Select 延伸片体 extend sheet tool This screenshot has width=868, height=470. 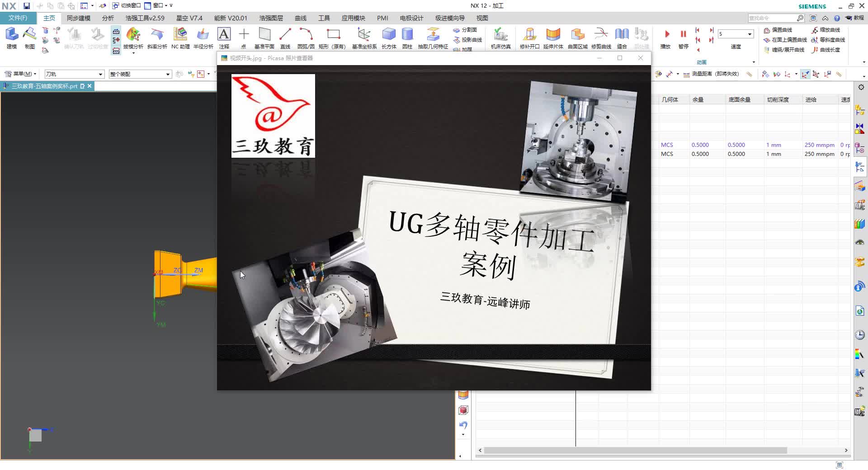[553, 38]
